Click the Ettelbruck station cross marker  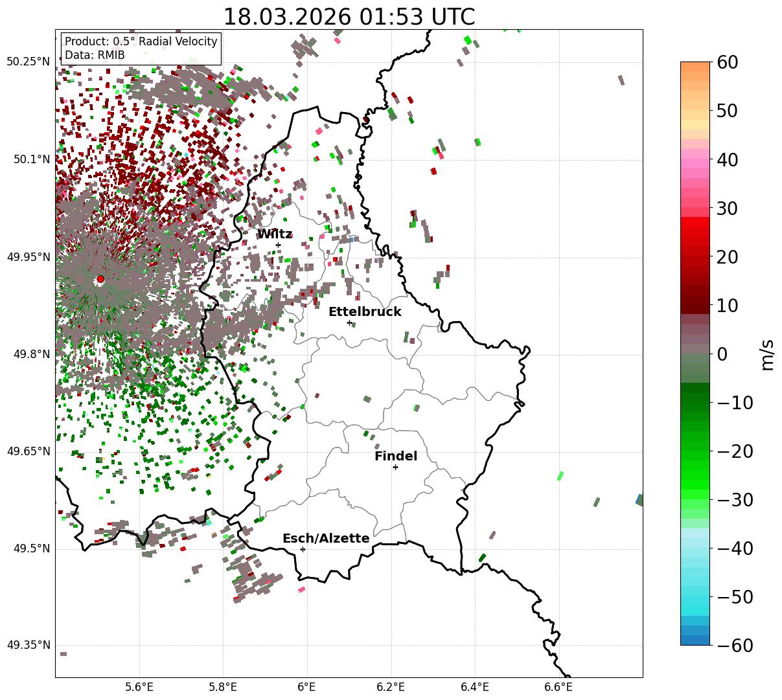349,322
